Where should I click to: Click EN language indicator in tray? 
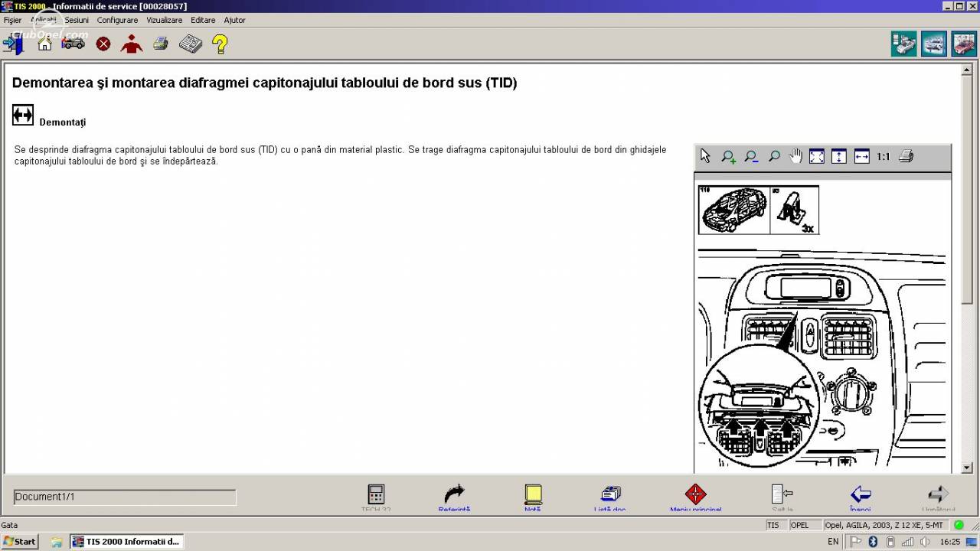coord(833,542)
